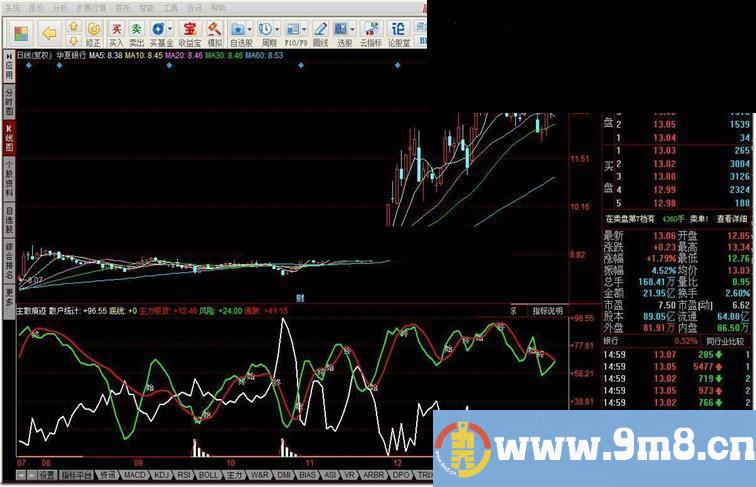Click the 修正 toolbar icon

(x=93, y=33)
